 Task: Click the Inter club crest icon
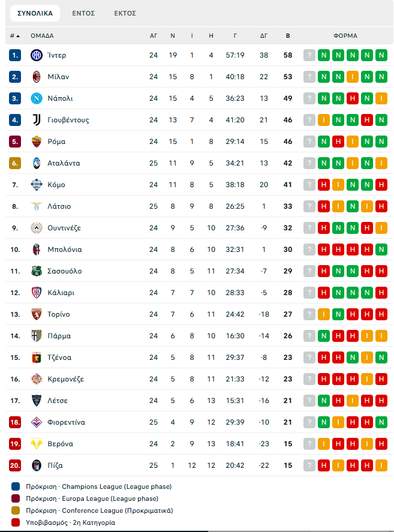(x=36, y=55)
